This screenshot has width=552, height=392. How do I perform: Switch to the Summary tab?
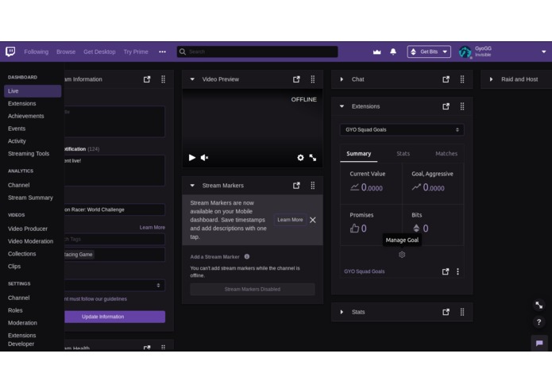point(358,154)
